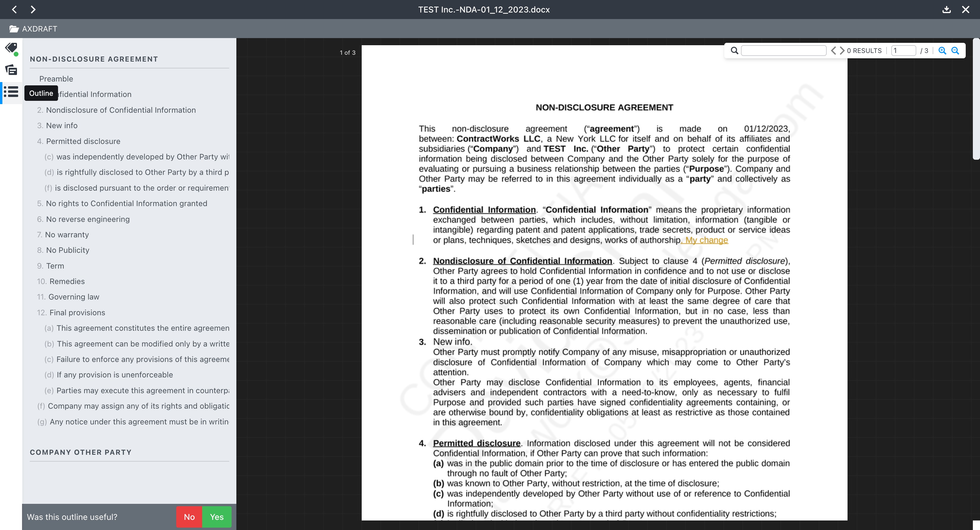This screenshot has width=980, height=530.
Task: Answer No to outline useful question
Action: pos(189,517)
